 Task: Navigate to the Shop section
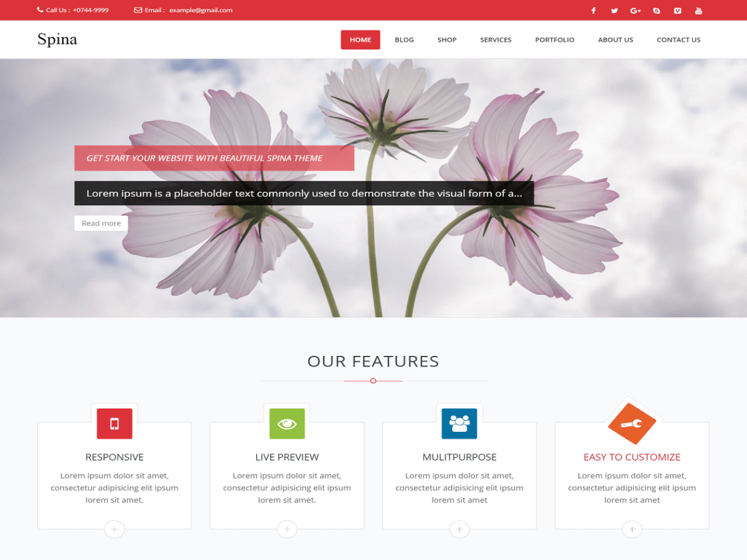pos(447,39)
